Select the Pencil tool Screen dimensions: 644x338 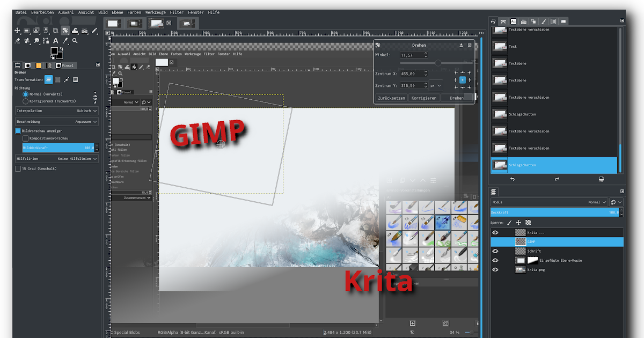(x=94, y=31)
